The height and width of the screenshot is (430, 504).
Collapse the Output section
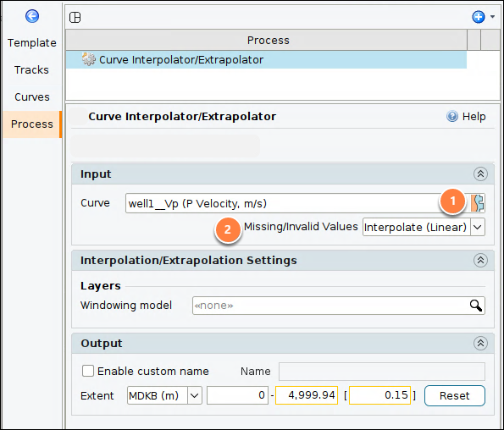tap(480, 344)
